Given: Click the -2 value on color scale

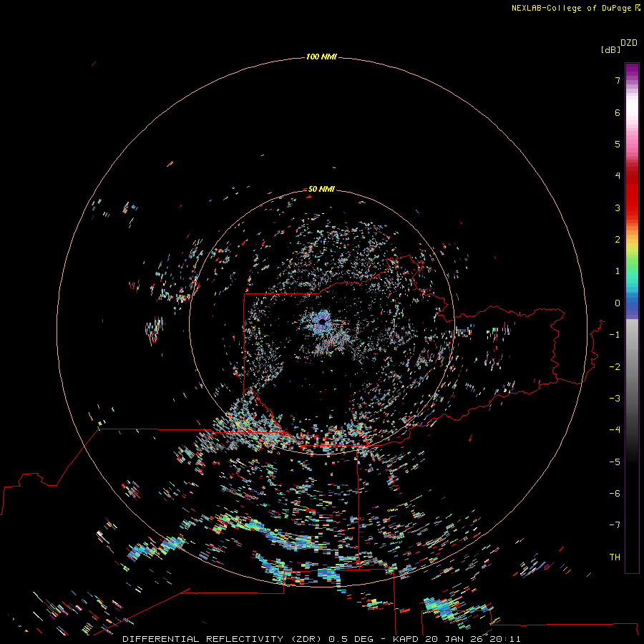Looking at the screenshot, I should pos(615,367).
